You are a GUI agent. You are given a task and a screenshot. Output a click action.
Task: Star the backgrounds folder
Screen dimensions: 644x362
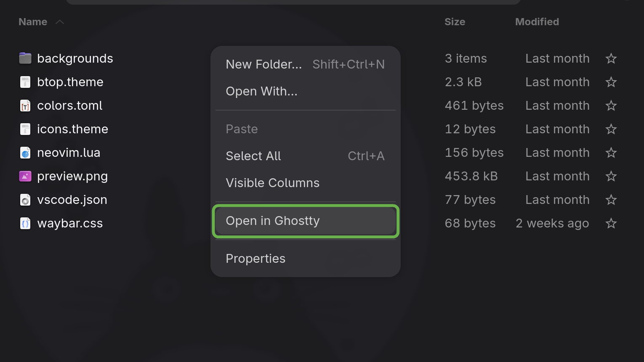[x=611, y=58]
